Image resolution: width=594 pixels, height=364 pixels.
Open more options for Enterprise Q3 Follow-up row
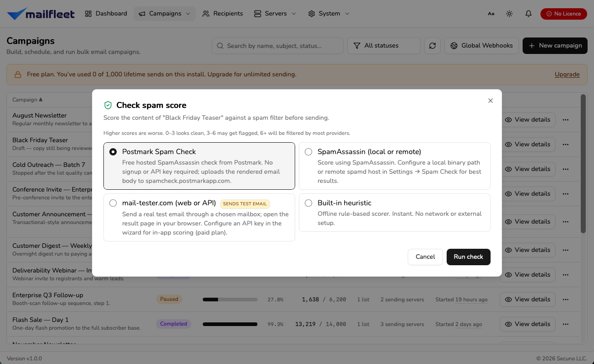tap(566, 300)
